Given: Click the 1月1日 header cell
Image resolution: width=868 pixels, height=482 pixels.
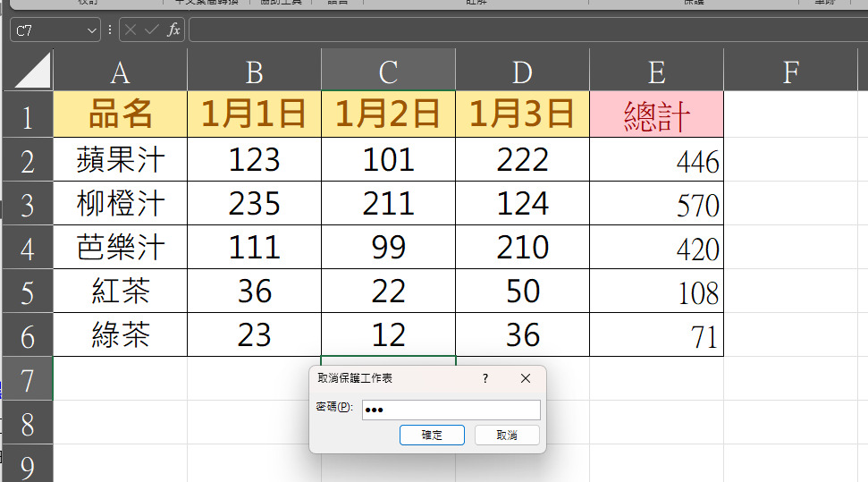Looking at the screenshot, I should [254, 114].
